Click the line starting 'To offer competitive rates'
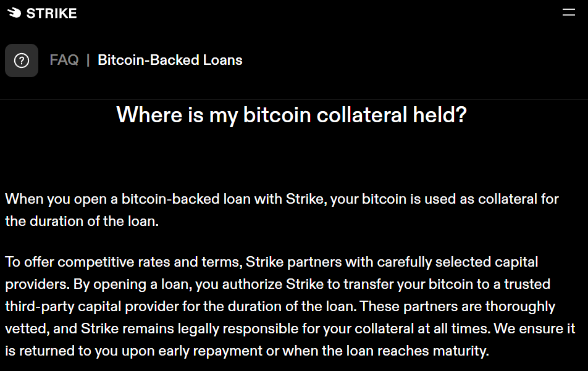The width and height of the screenshot is (588, 371). click(272, 262)
